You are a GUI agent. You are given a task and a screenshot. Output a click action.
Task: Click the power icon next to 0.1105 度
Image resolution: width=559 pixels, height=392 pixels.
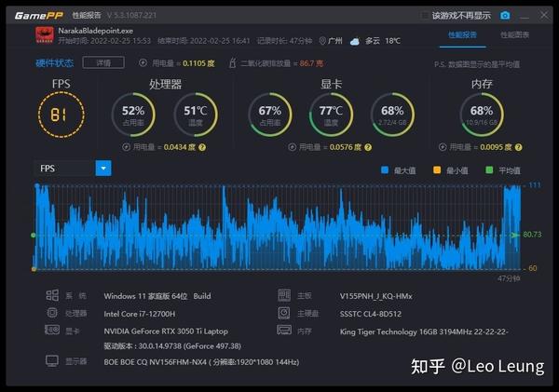pyautogui.click(x=143, y=63)
